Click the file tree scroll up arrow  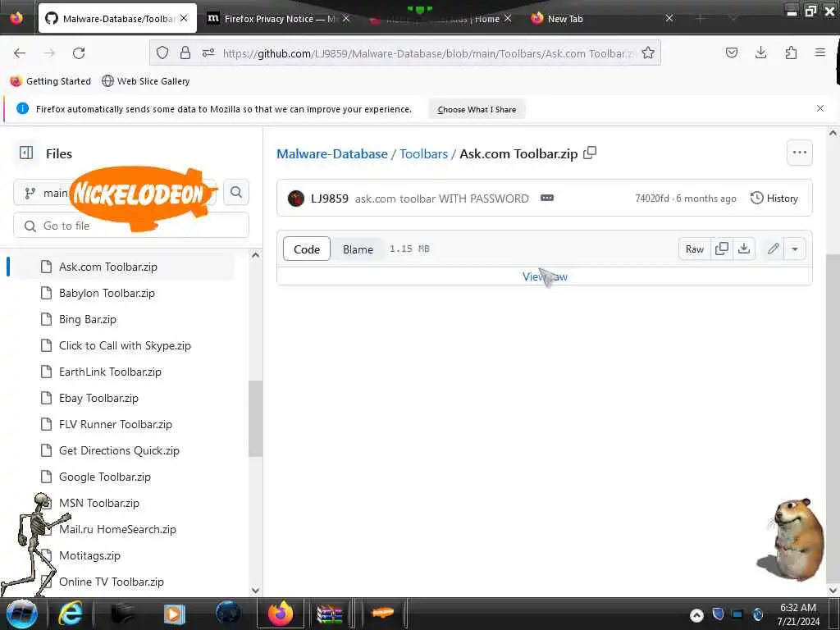tap(256, 256)
